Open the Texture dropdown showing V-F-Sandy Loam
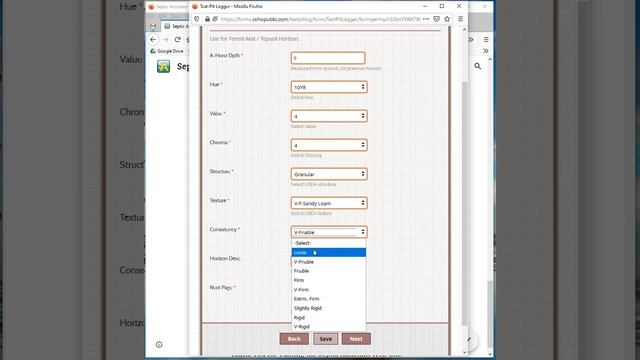The width and height of the screenshot is (640, 360). pyautogui.click(x=329, y=203)
